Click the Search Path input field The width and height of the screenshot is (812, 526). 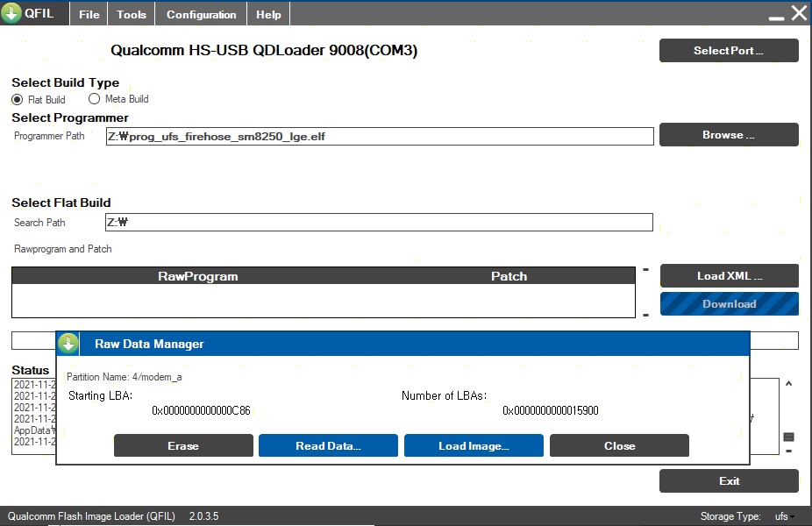click(379, 222)
